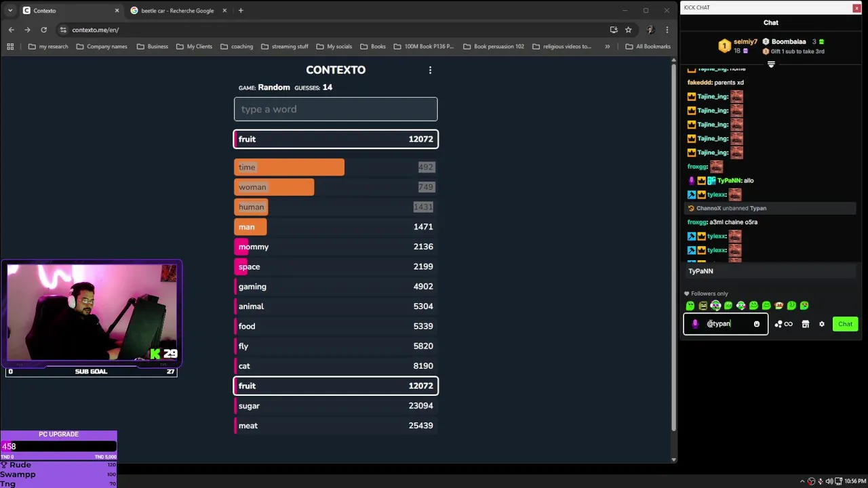
Task: Switch to beetle car Recherche Google tab
Action: coord(178,10)
